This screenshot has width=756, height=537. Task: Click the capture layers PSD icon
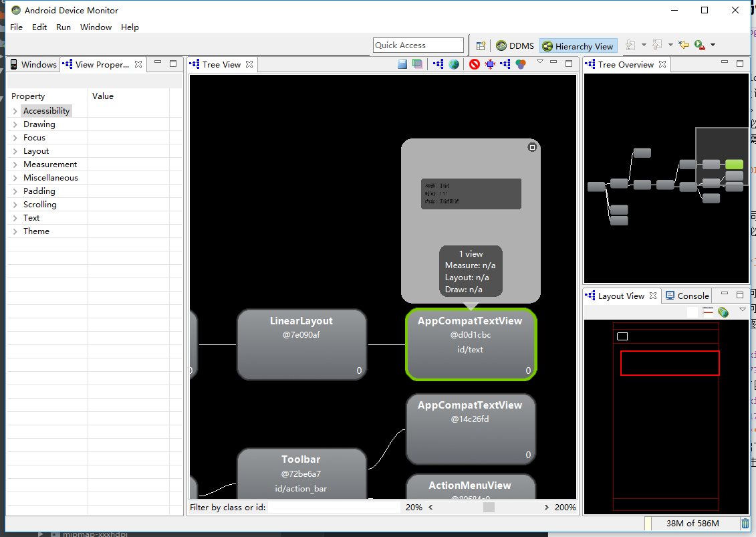[x=417, y=64]
